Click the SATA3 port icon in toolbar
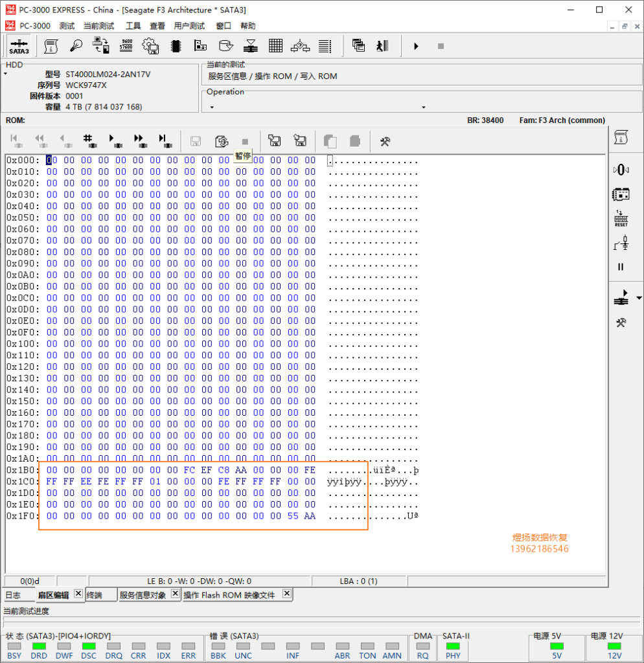 [x=19, y=47]
